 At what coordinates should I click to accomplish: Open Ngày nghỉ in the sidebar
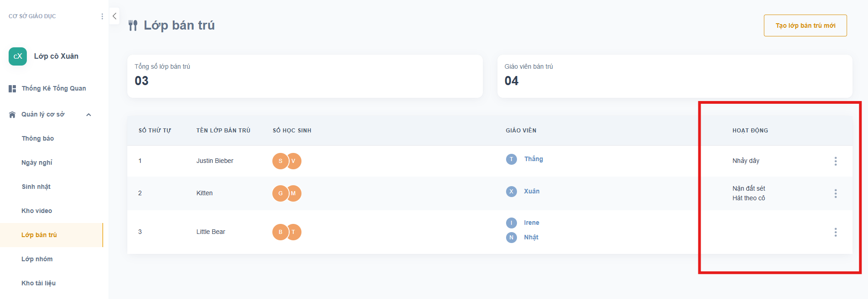[x=37, y=162]
